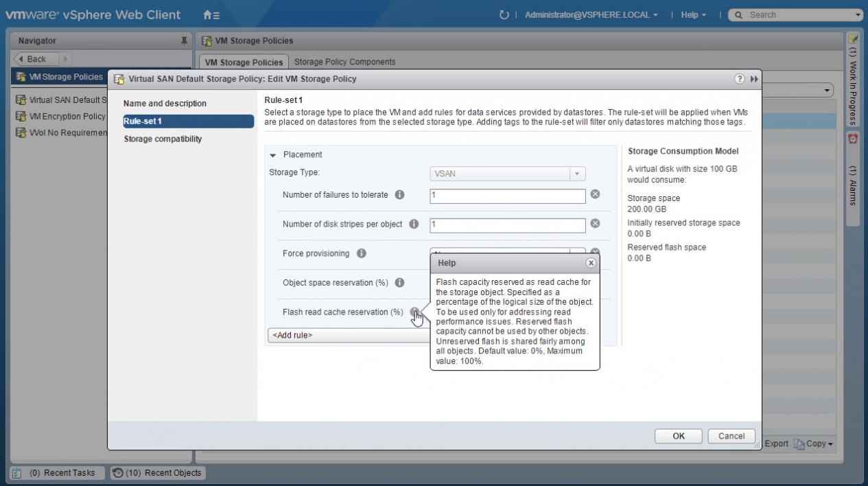868x486 pixels.
Task: Click the home menu icon
Action: click(x=211, y=15)
